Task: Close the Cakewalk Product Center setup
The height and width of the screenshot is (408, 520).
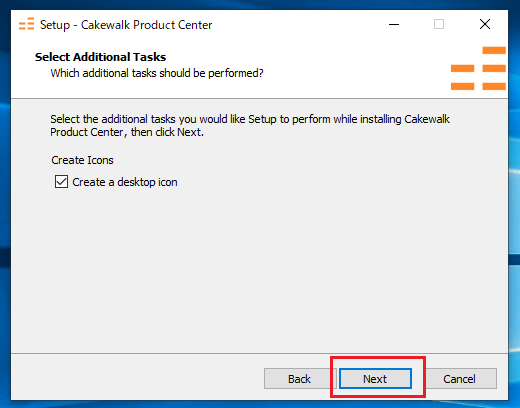Action: click(x=485, y=24)
